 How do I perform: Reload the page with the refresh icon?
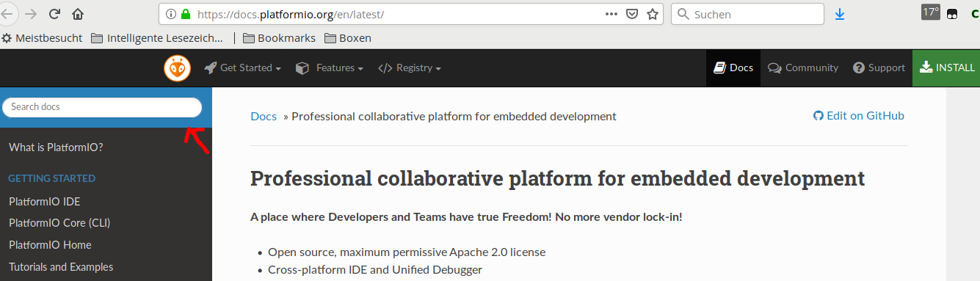(x=54, y=14)
